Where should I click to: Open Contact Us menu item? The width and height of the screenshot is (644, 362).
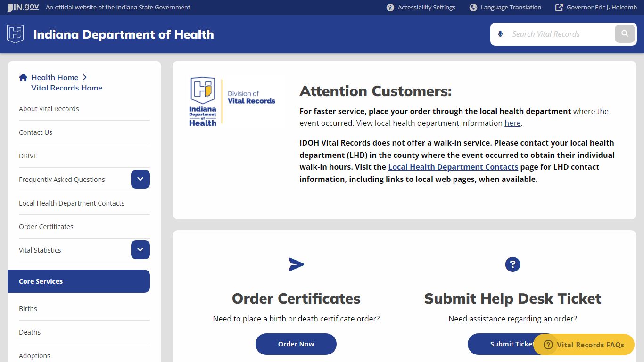(35, 132)
